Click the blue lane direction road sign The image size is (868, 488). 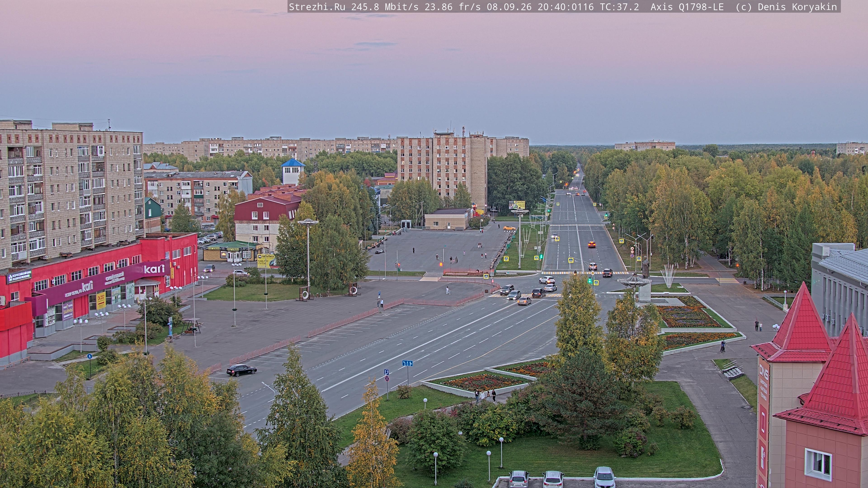(407, 363)
